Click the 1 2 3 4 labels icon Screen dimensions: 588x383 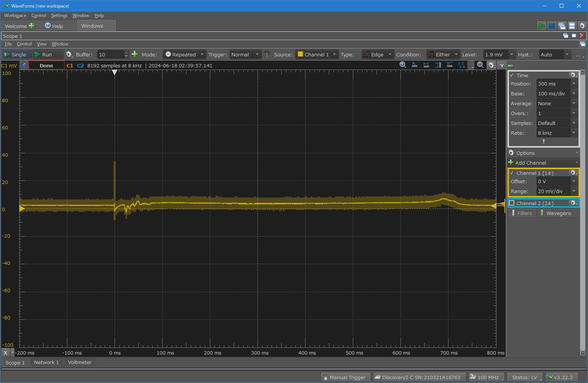pyautogui.click(x=462, y=65)
